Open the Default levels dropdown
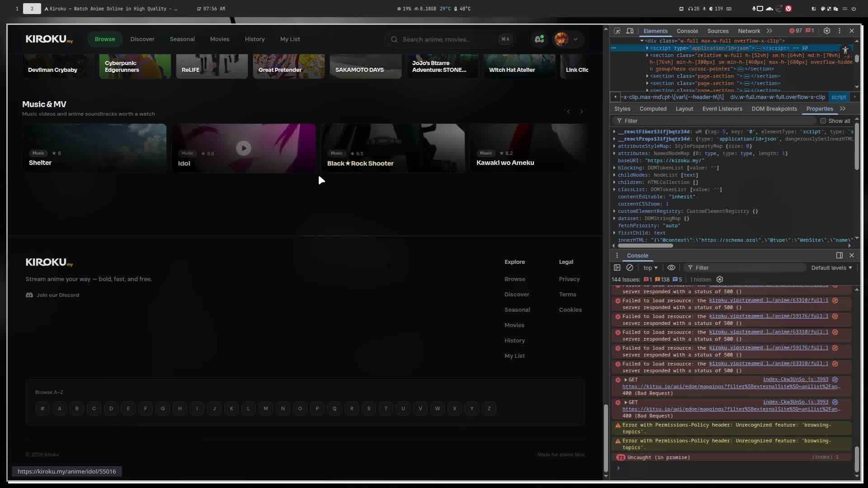 tap(831, 267)
